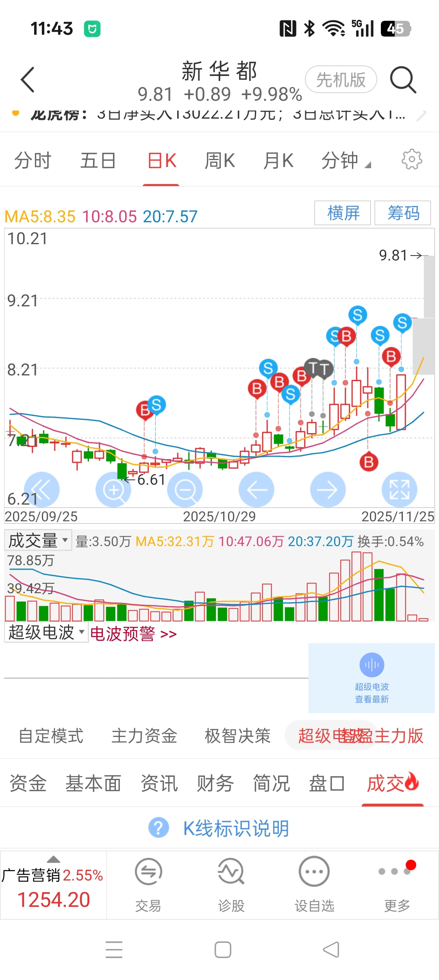Open 电波预警 >> link
Image resolution: width=439 pixels, height=980 pixels.
(x=133, y=633)
